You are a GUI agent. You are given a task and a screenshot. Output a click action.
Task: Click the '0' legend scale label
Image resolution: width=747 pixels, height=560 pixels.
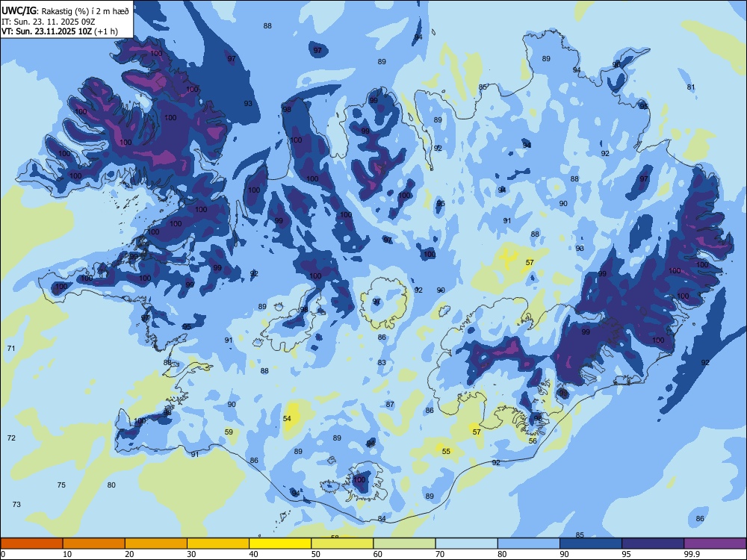click(x=3, y=554)
